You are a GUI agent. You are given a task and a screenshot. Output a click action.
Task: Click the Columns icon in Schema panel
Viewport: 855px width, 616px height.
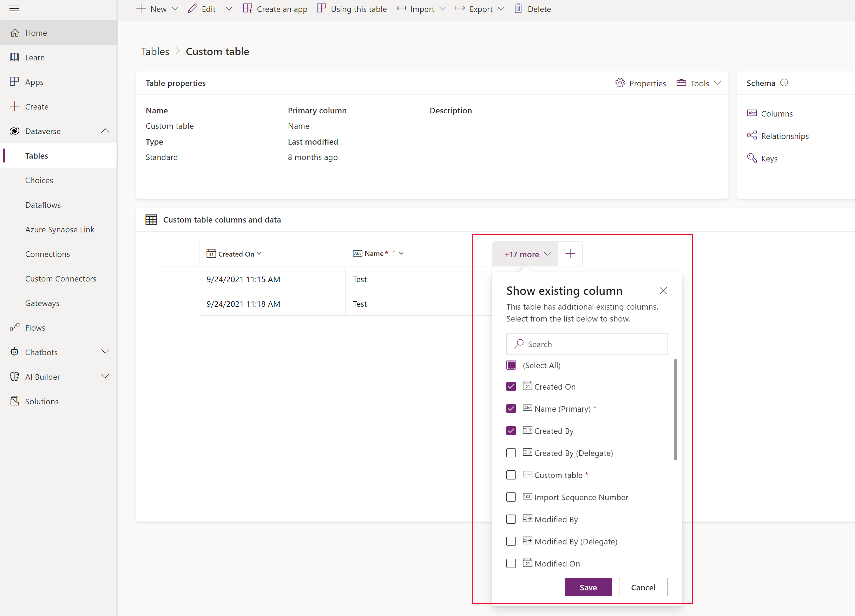(x=753, y=113)
